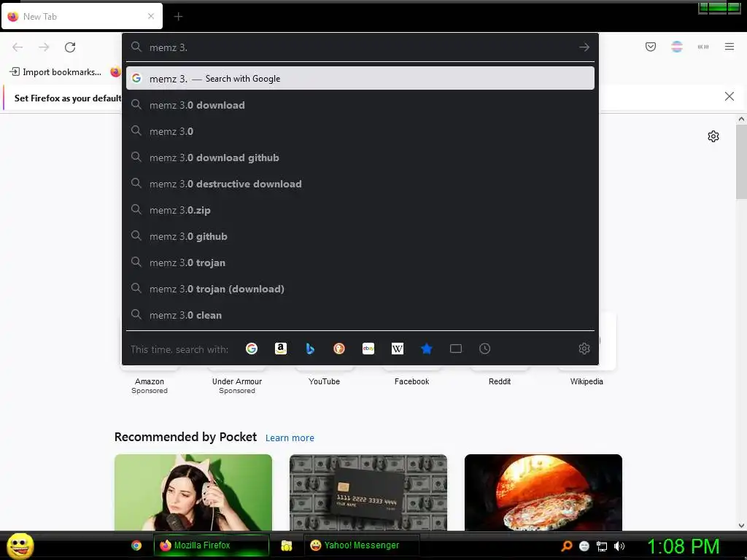The image size is (747, 560).
Task: Select the New Tab browser tab
Action: [82, 16]
